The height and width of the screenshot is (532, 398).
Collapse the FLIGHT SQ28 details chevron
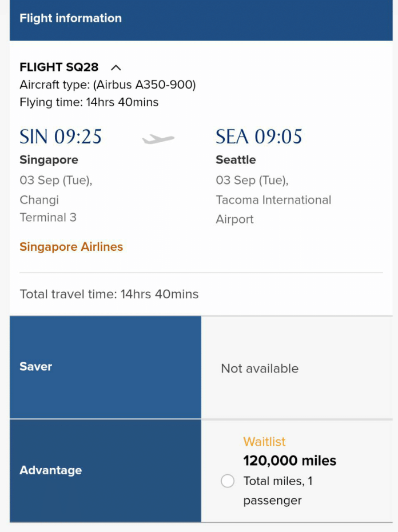tap(116, 67)
